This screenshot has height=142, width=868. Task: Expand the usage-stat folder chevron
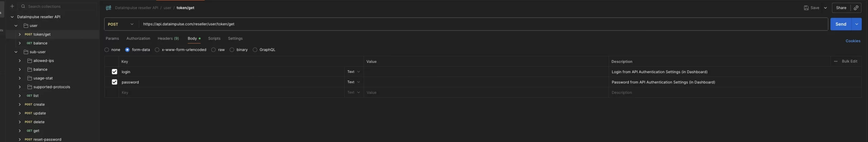coord(20,78)
